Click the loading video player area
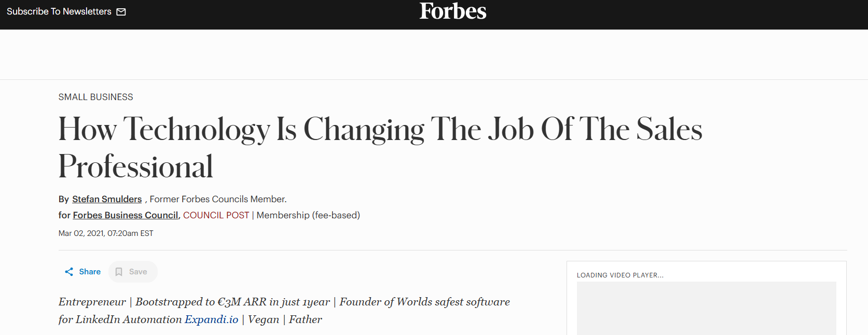The width and height of the screenshot is (868, 335). (x=707, y=308)
